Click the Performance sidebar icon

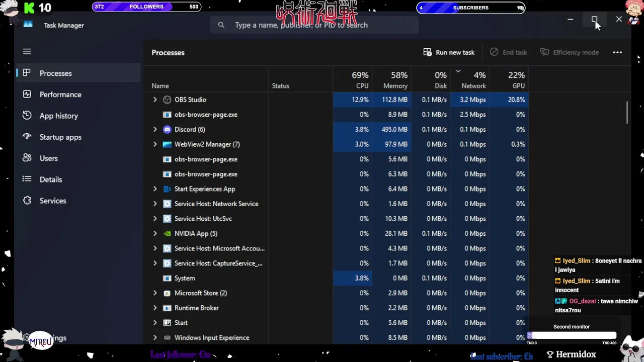pos(27,94)
